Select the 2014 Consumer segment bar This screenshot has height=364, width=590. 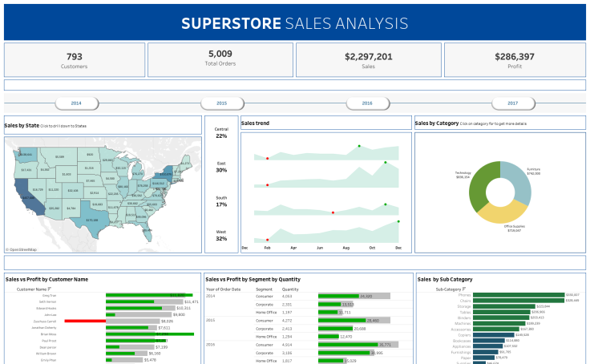354,296
